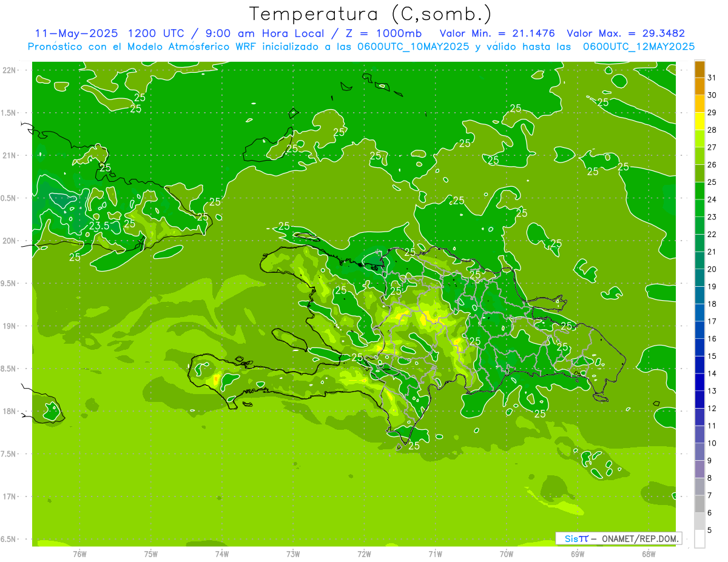This screenshot has height=562, width=728.
Task: Click the "5" legend value
Action: [x=710, y=530]
